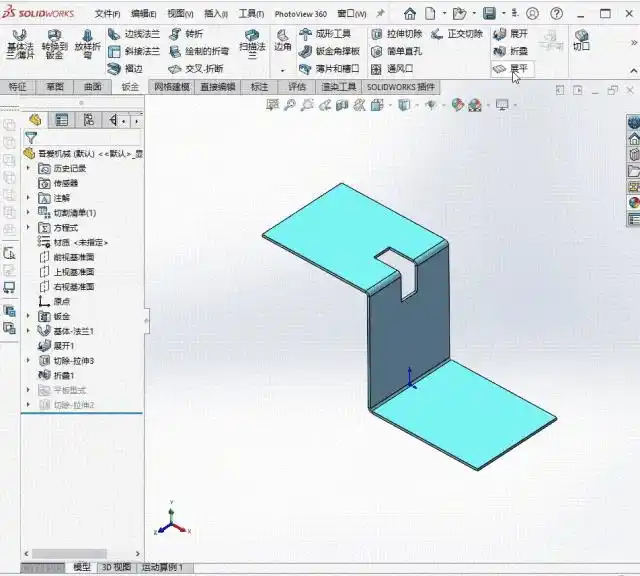The height and width of the screenshot is (576, 640).
Task: Select the 折叠1 feature in tree
Action: (56, 375)
